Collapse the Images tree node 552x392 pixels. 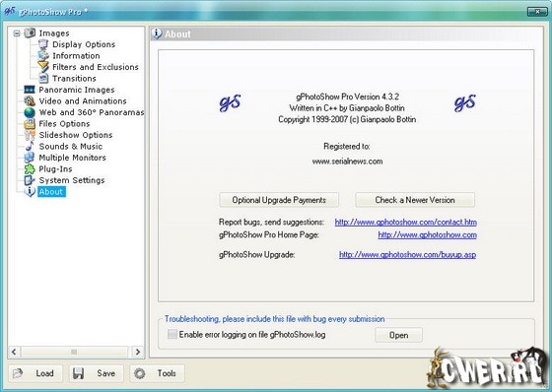(17, 33)
